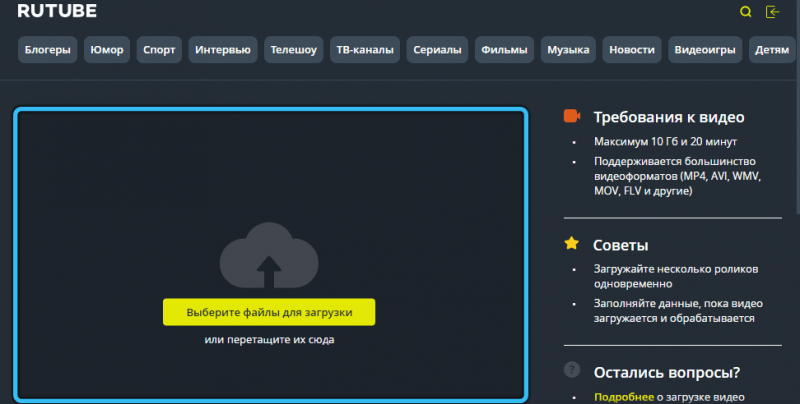
Task: Open the Детям category
Action: tap(772, 49)
